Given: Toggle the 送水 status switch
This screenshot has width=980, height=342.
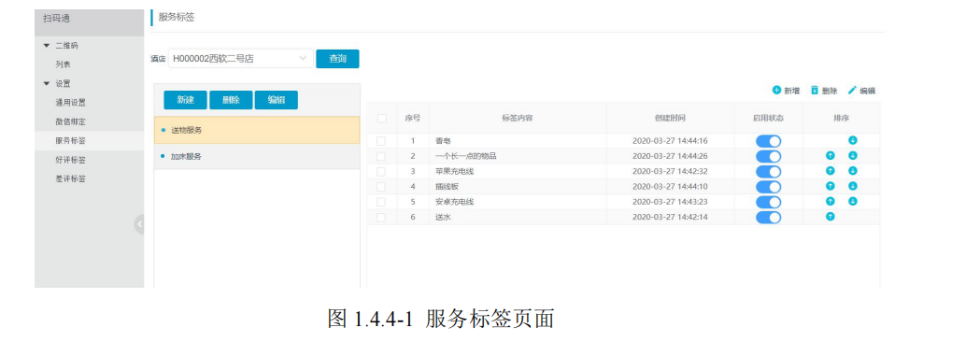Looking at the screenshot, I should click(768, 218).
